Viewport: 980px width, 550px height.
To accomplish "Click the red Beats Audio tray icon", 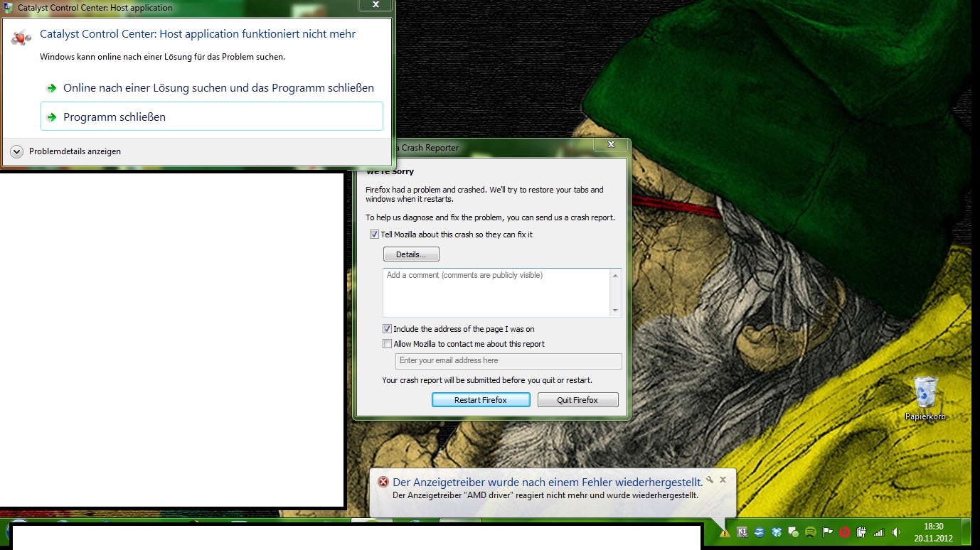I will tap(845, 532).
